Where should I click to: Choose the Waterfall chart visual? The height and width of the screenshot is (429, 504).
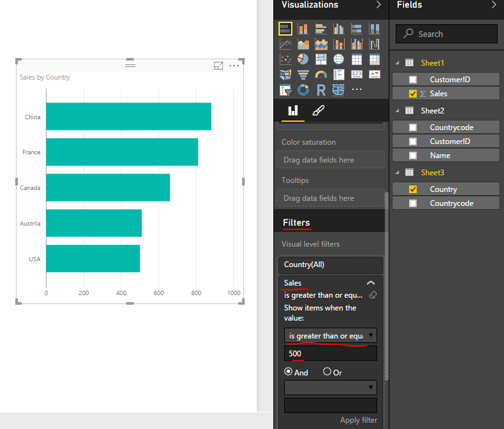pos(374,44)
